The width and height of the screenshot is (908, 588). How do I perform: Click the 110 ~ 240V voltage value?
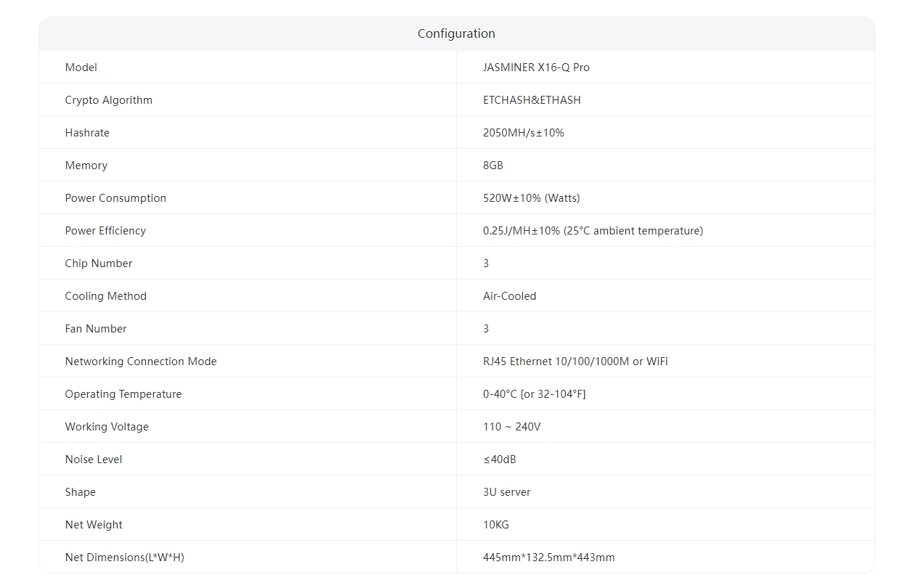tap(511, 427)
